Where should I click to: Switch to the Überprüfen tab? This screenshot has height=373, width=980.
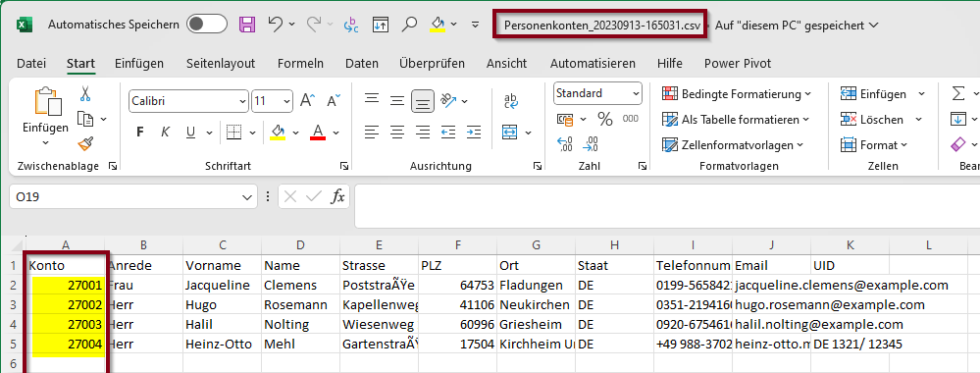click(x=432, y=63)
